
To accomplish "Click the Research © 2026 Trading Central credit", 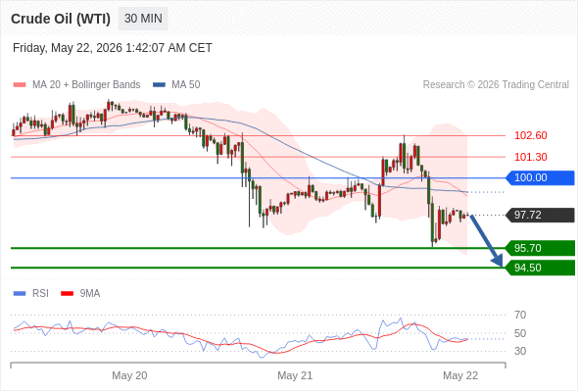I will click(496, 85).
